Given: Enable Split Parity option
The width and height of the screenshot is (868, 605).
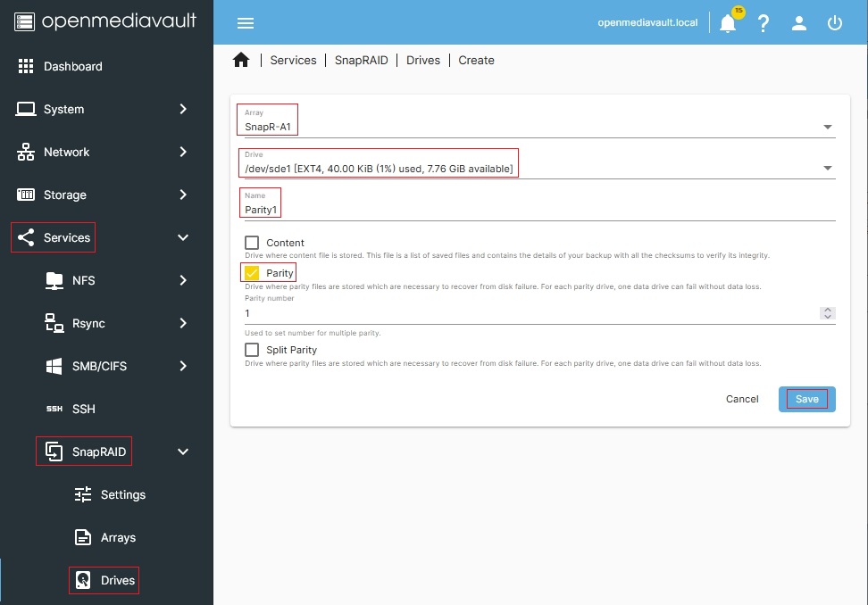Looking at the screenshot, I should tap(251, 350).
